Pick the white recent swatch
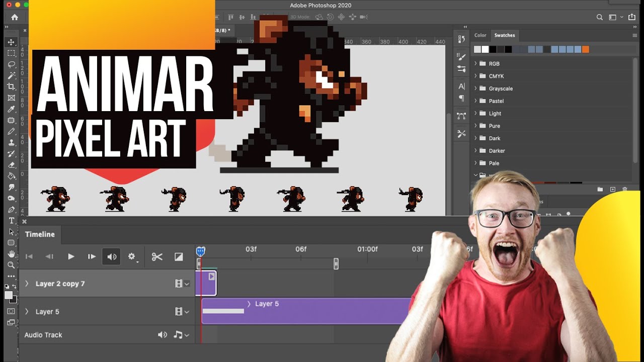The width and height of the screenshot is (644, 362). [485, 49]
